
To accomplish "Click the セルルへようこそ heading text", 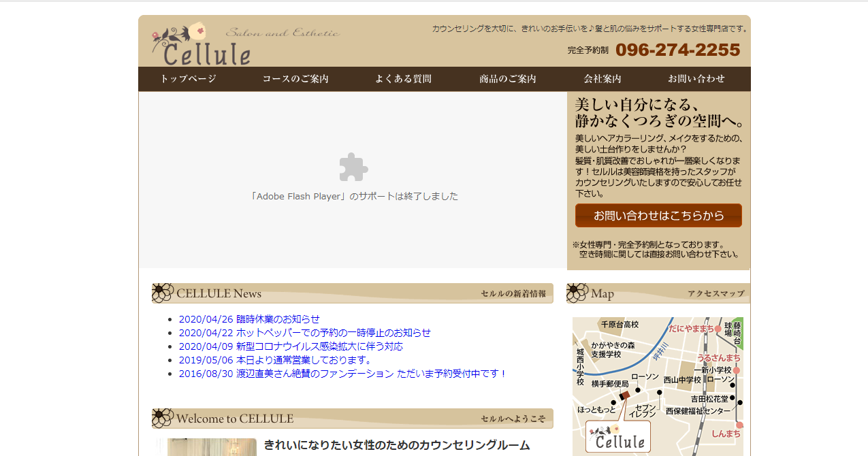I will tap(513, 419).
